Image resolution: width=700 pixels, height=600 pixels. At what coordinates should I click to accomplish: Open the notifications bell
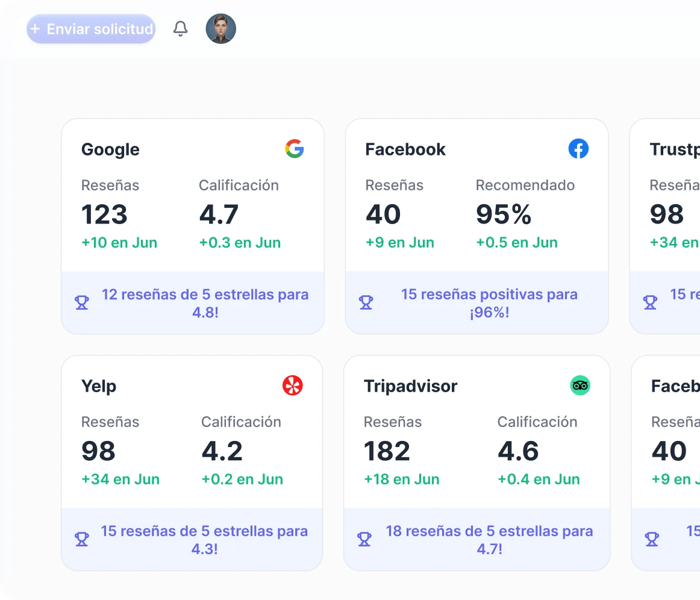click(180, 29)
